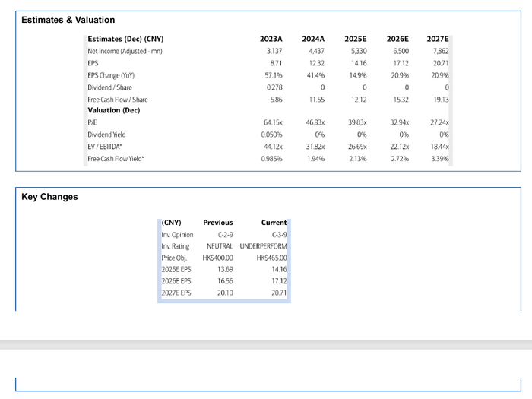
Task: Click the 2027E column header
Action: (x=437, y=39)
